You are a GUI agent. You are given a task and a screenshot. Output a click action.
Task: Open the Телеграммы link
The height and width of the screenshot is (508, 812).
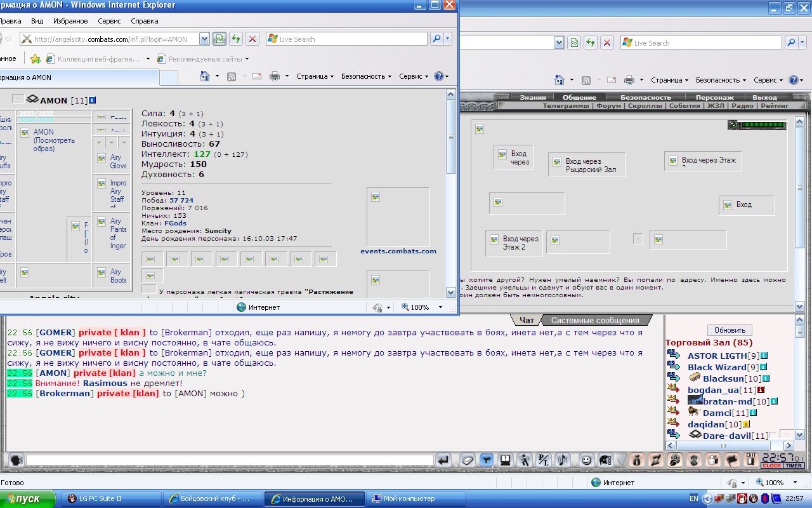click(x=566, y=106)
